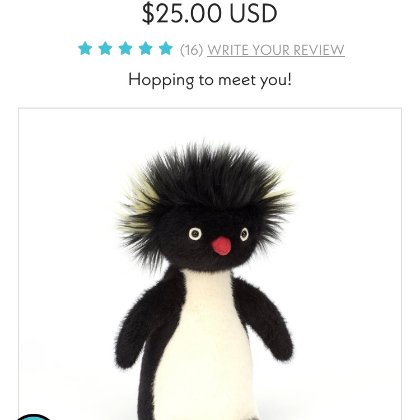
Task: Click the fourth blue rating star
Action: 146,49
